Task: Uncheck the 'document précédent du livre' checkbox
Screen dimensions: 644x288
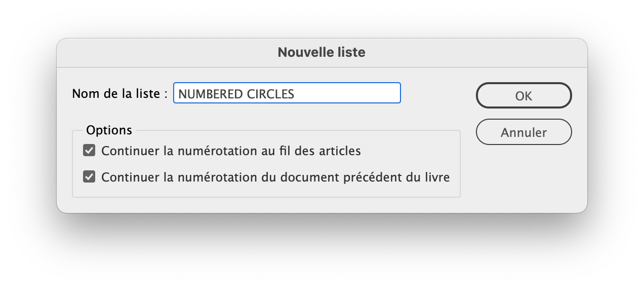Action: 89,177
